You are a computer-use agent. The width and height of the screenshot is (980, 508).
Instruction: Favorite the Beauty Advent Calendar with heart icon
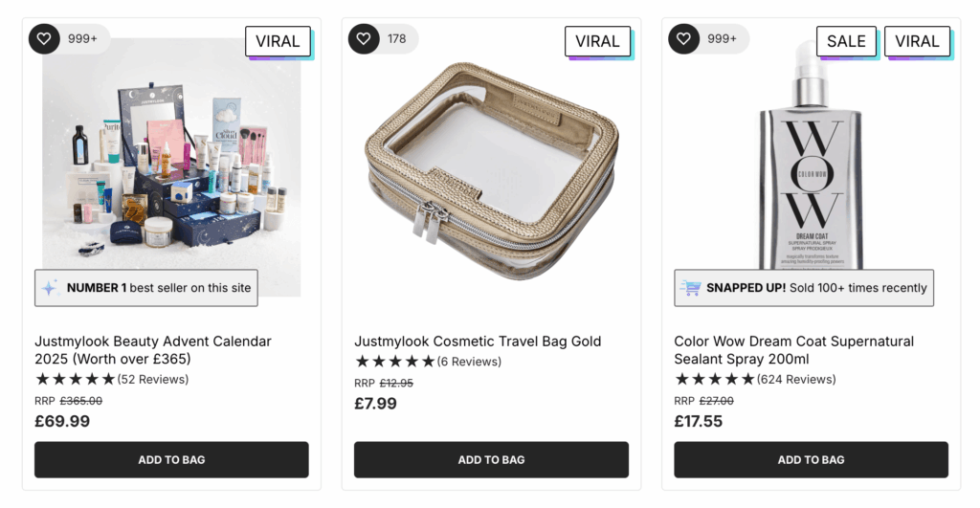pos(44,39)
